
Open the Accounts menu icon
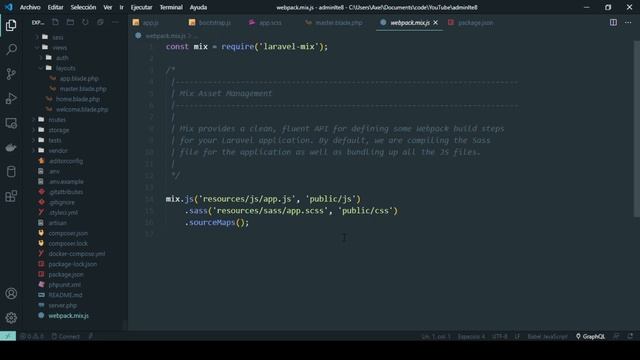[x=11, y=293]
